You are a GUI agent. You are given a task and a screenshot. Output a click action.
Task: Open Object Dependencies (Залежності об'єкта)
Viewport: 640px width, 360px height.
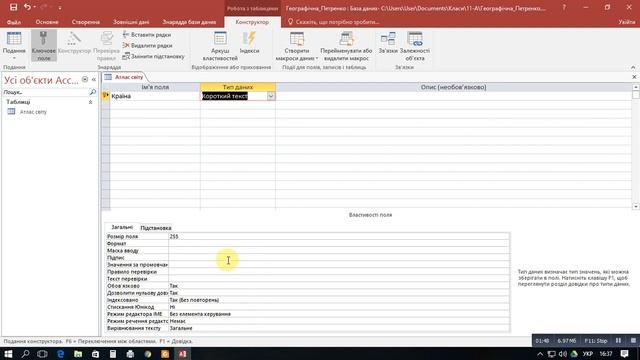[415, 46]
